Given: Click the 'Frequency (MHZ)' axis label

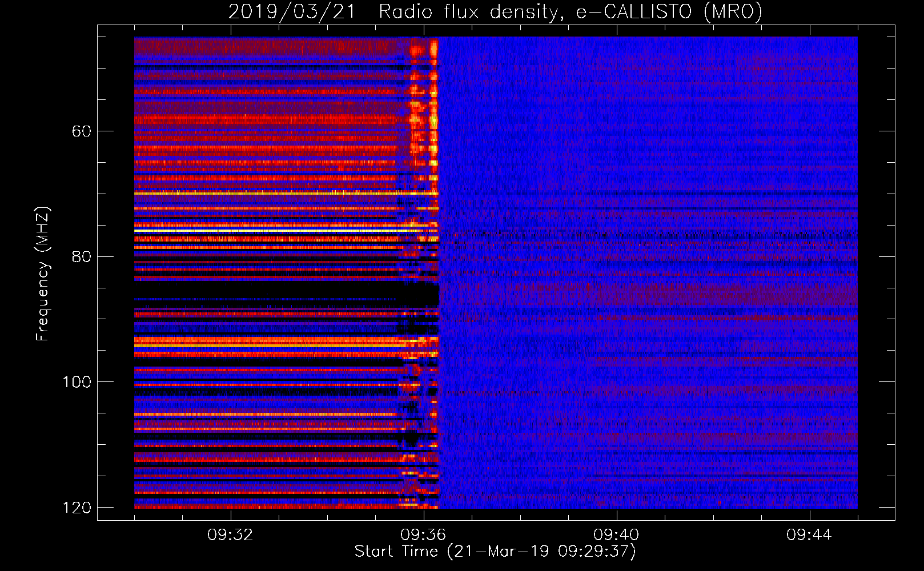Looking at the screenshot, I should [42, 274].
